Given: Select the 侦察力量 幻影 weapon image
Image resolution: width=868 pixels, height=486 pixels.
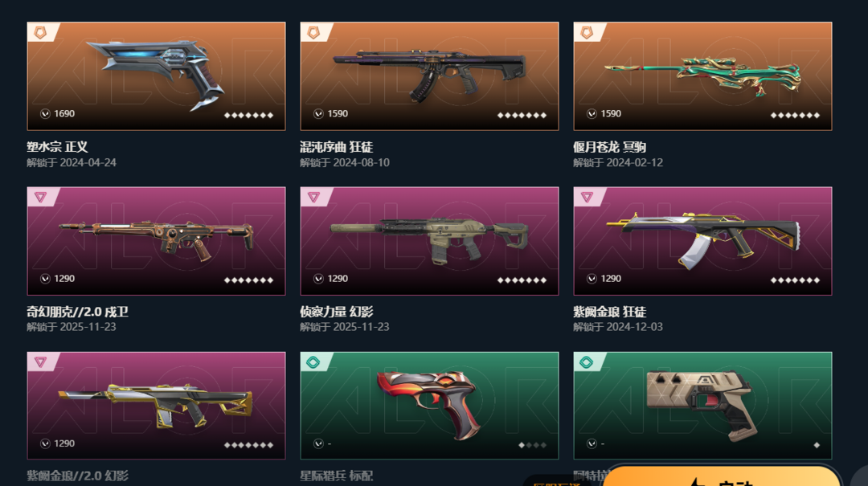Looking at the screenshot, I should (x=429, y=241).
